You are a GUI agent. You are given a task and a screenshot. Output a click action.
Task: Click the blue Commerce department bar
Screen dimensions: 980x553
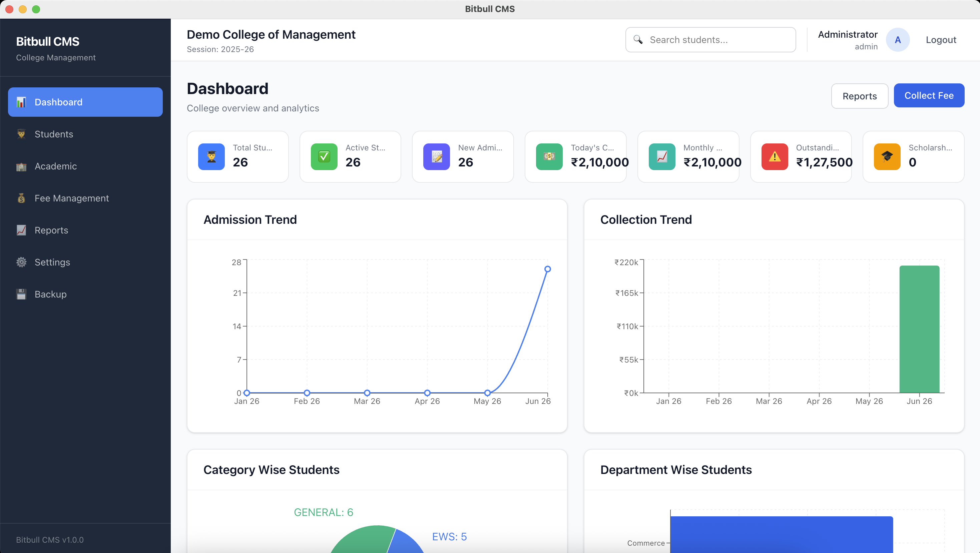click(x=782, y=534)
